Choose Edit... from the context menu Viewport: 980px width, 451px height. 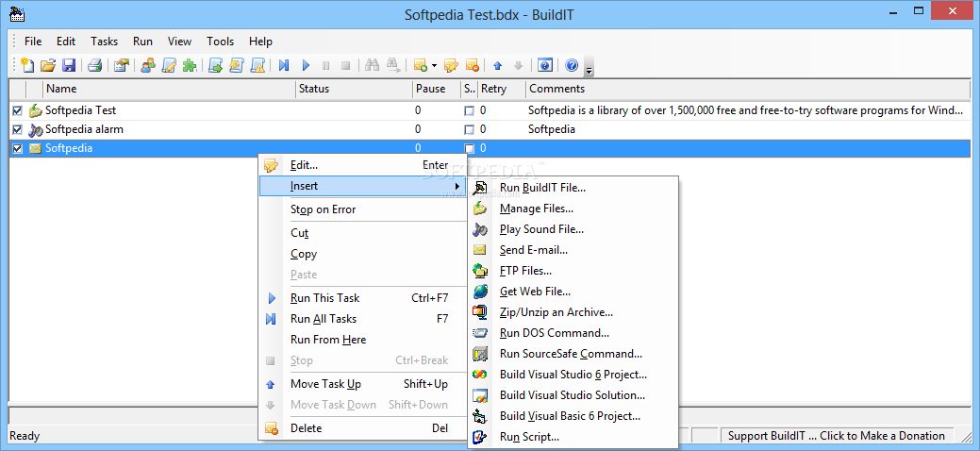pos(362,165)
